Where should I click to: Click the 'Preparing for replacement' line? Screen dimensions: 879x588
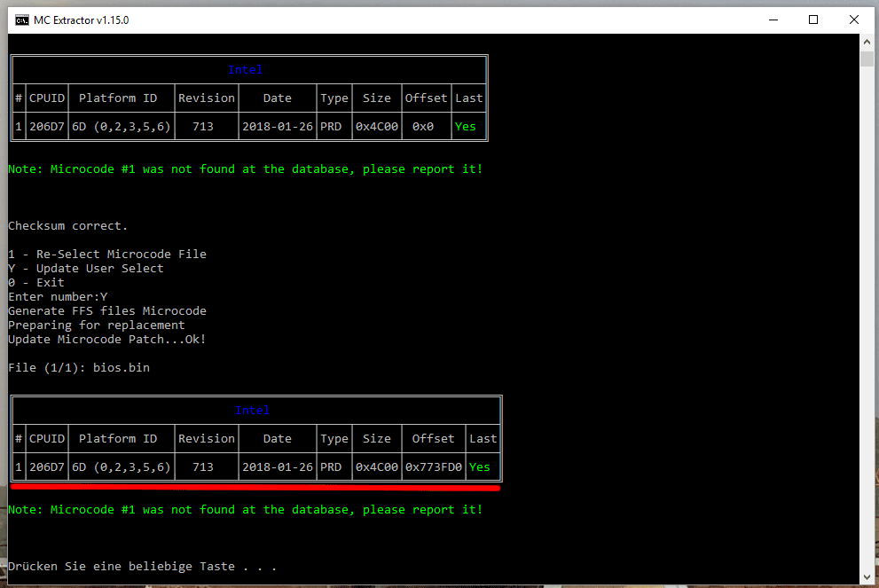pos(97,325)
